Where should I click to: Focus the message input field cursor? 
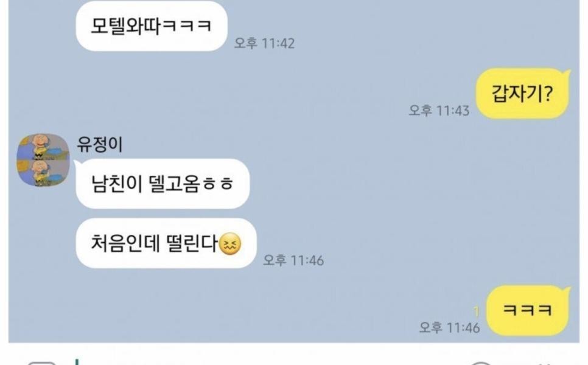pyautogui.click(x=77, y=361)
